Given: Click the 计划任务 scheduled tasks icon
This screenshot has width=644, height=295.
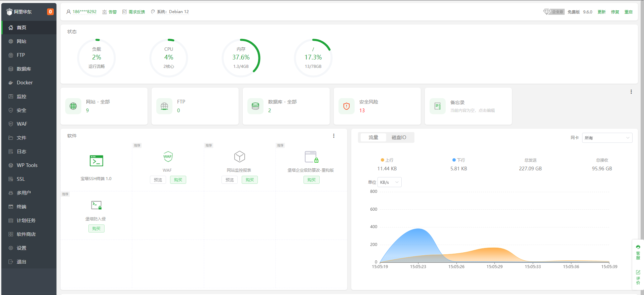Looking at the screenshot, I should [x=11, y=220].
